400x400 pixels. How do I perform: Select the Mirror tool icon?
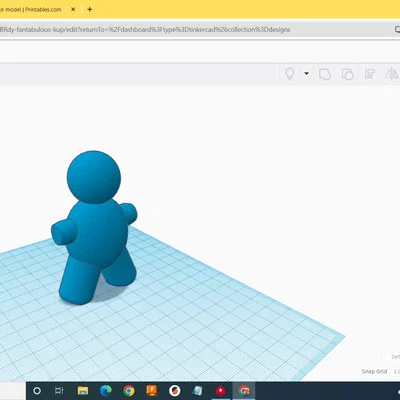coord(392,74)
